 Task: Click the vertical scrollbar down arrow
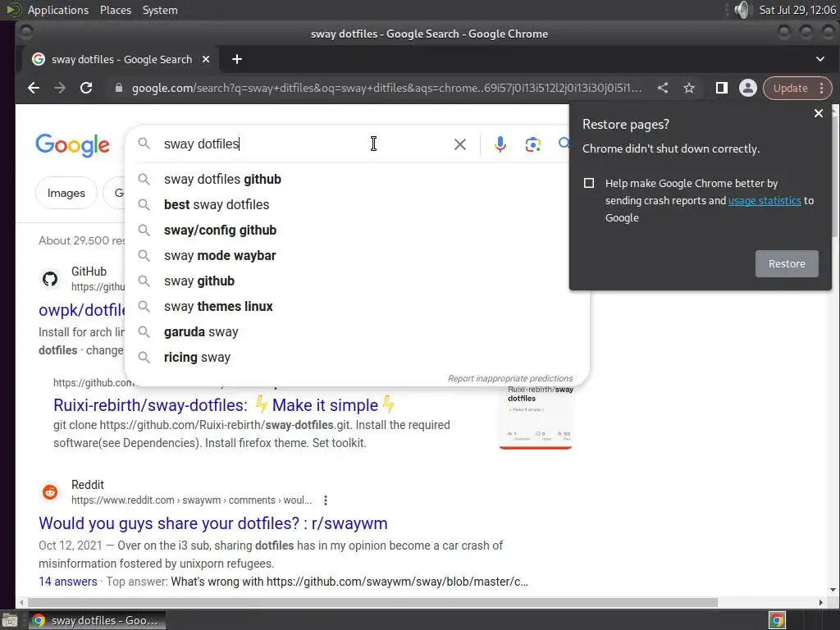833,590
